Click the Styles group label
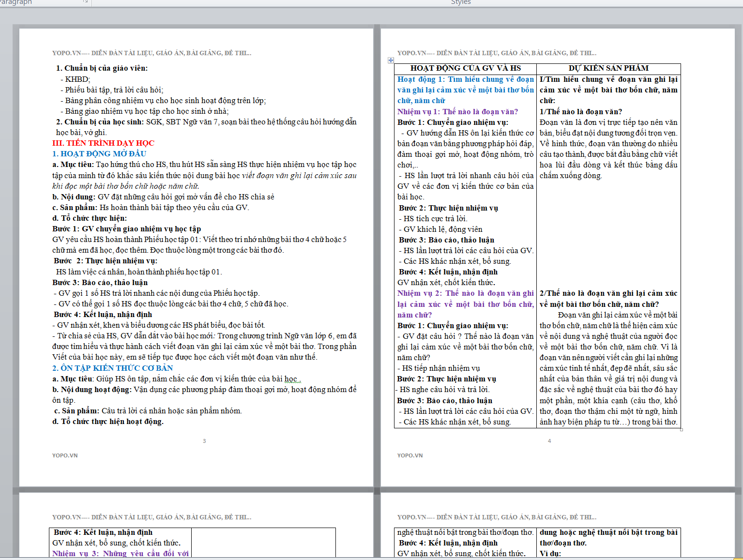The height and width of the screenshot is (560, 743). click(460, 2)
